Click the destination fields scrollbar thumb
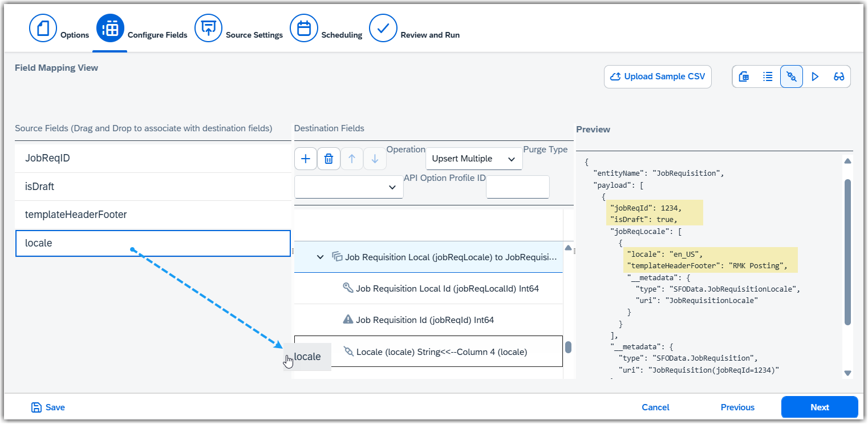 pos(568,347)
